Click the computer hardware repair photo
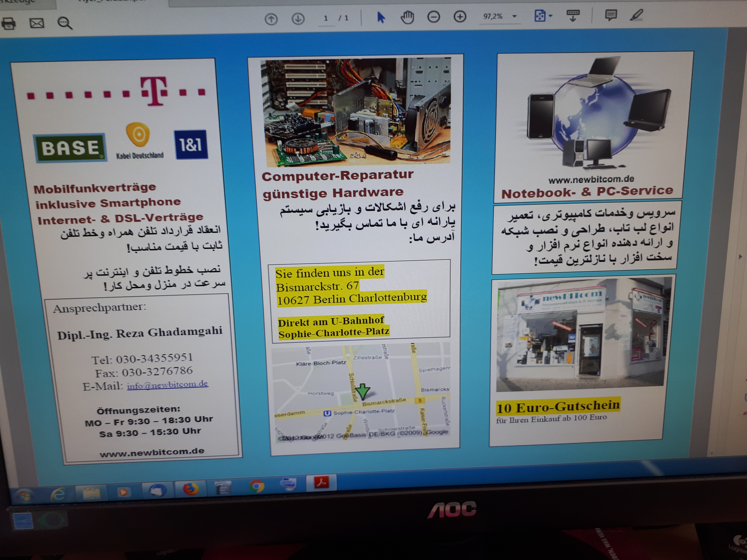The image size is (747, 560). point(356,112)
